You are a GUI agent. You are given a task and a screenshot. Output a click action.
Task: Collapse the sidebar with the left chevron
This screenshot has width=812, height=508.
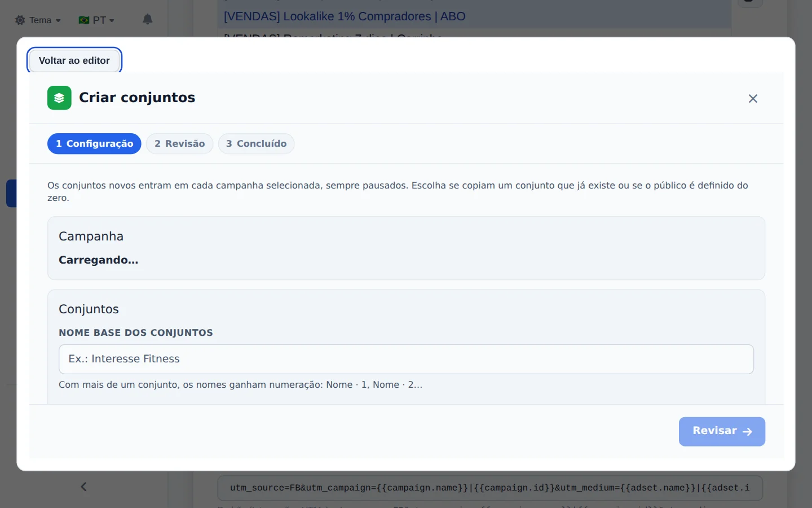pos(83,487)
